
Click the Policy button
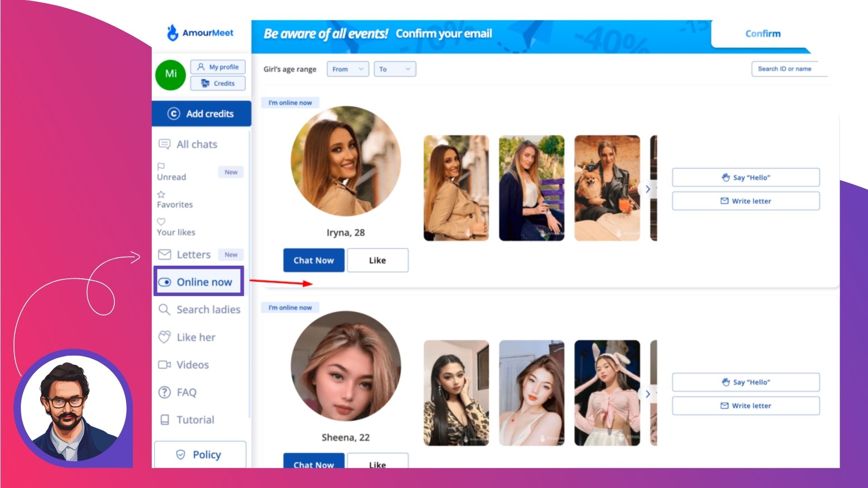200,454
